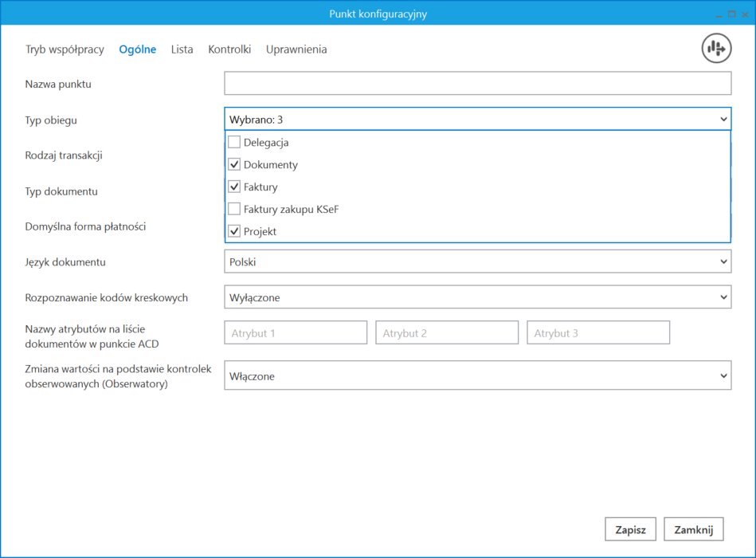
Task: Go to the Kontrolki tab
Action: click(229, 49)
